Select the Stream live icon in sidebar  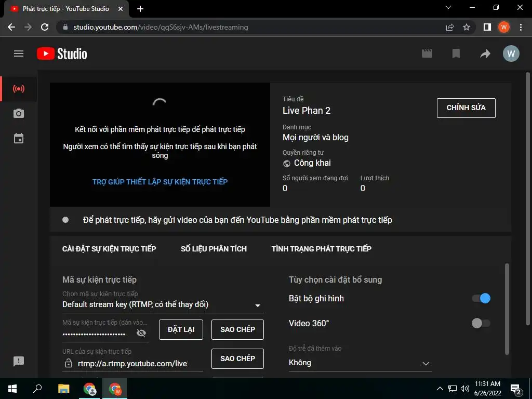pyautogui.click(x=19, y=89)
